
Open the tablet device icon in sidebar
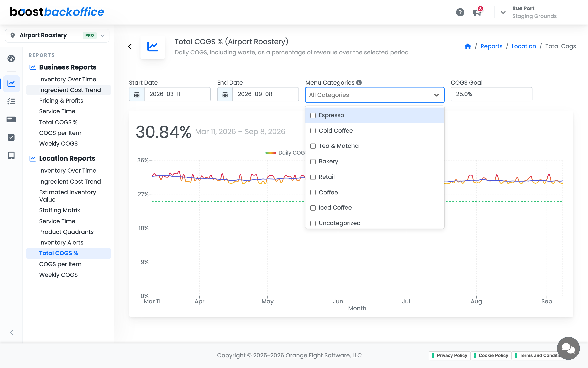point(11,155)
